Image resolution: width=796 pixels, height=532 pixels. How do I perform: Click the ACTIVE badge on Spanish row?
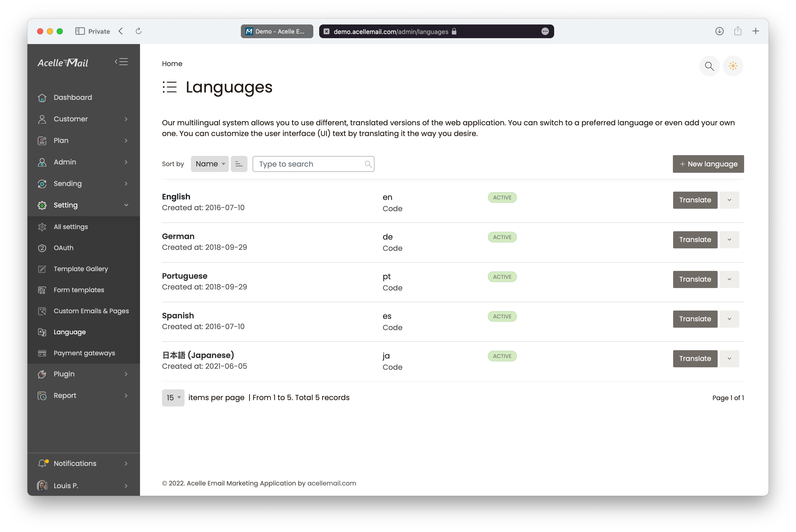click(502, 317)
